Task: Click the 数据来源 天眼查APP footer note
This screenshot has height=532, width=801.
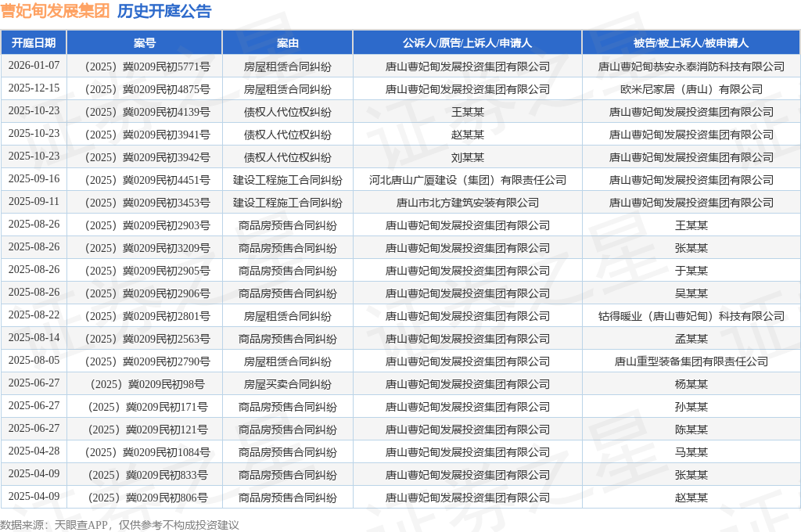Action: [x=119, y=524]
